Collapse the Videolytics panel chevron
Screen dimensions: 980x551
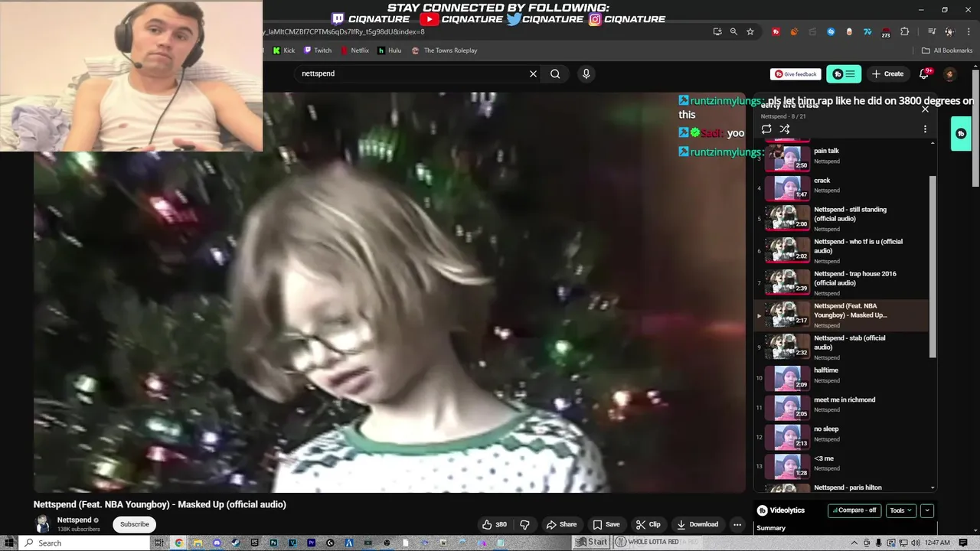[927, 510]
